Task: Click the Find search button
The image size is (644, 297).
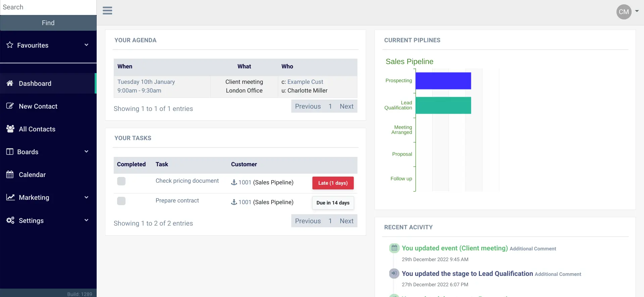Action: click(48, 23)
